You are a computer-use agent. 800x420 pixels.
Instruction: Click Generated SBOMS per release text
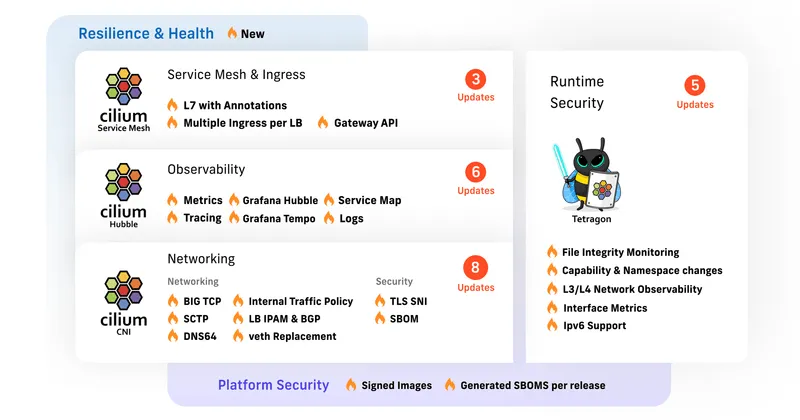click(x=533, y=385)
